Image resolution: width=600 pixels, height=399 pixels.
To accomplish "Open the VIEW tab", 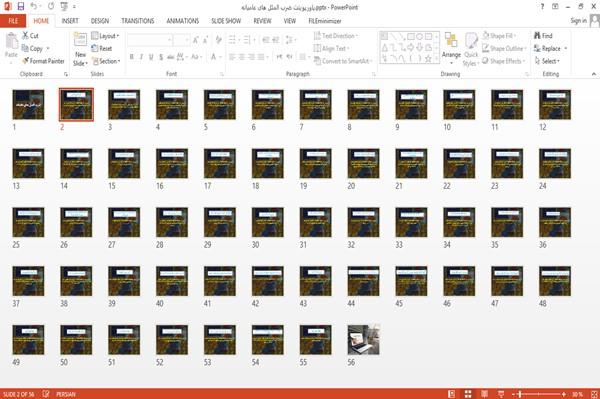I will (x=289, y=21).
